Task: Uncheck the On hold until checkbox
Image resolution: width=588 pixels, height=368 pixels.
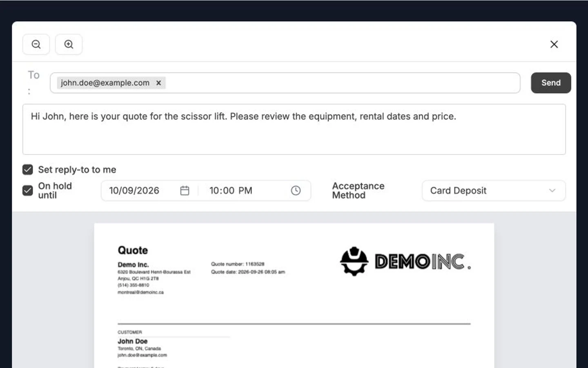Action: [x=28, y=191]
